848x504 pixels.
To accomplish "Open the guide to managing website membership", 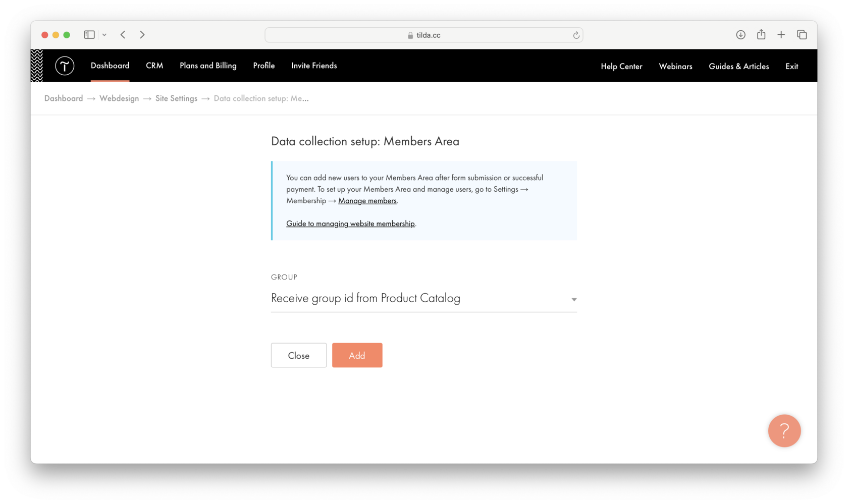I will (x=350, y=223).
